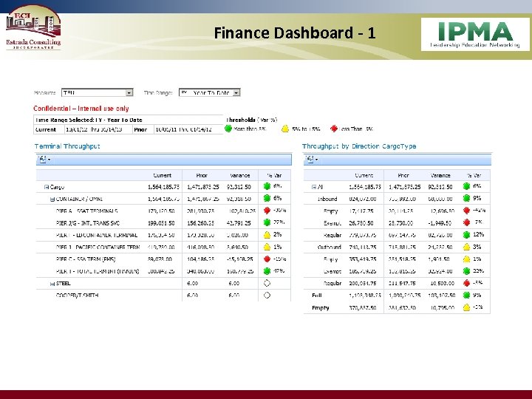Click empty indicator in COOPER/T.SMITH row
Viewport: 532px width, 399px height.
267,295
